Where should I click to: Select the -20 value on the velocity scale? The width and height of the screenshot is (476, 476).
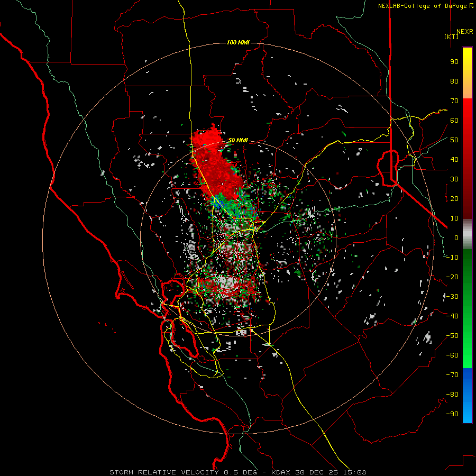452,277
